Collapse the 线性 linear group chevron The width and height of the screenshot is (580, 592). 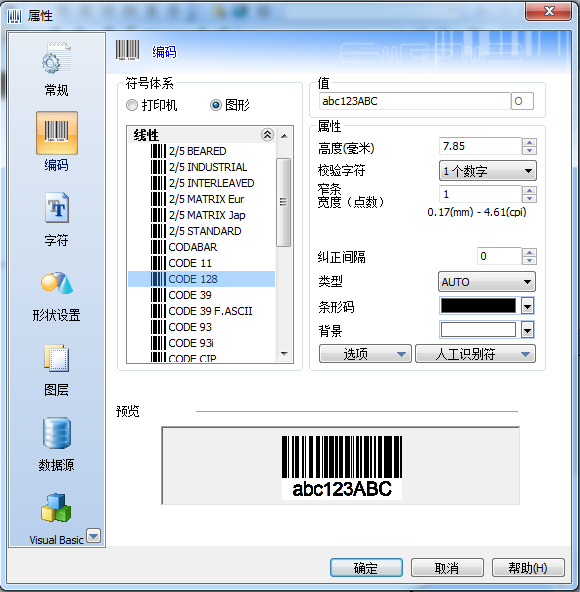[267, 134]
